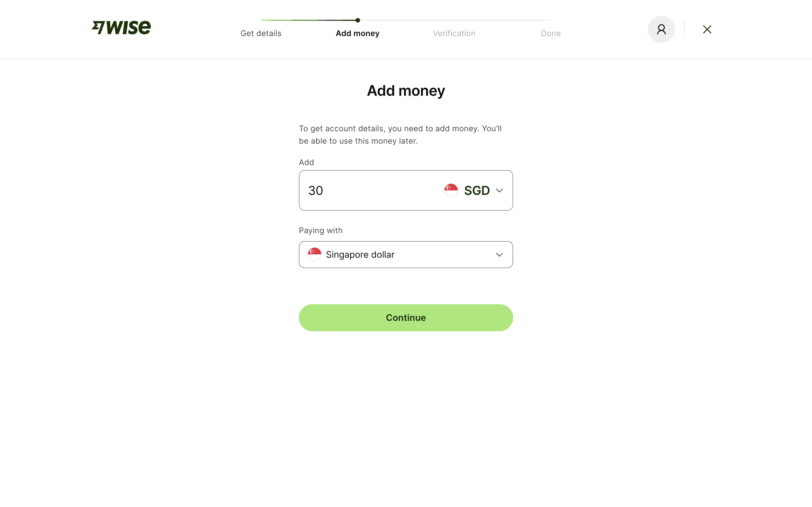The height and width of the screenshot is (507, 812).
Task: Click the Singapore flag beside SGD
Action: pos(451,190)
